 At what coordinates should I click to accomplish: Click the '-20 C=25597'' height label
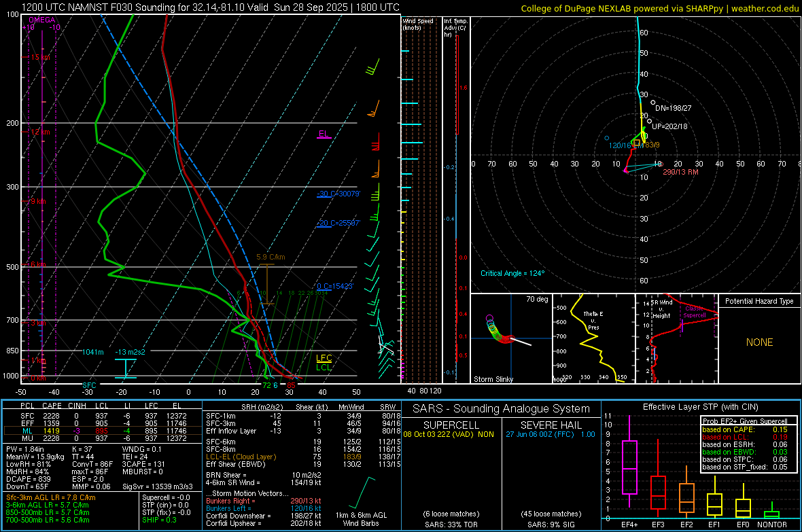click(x=338, y=223)
